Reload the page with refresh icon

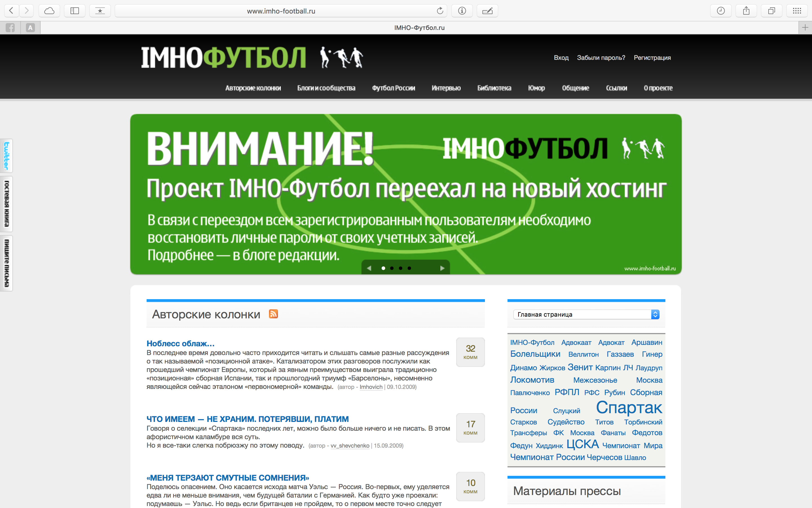(440, 11)
